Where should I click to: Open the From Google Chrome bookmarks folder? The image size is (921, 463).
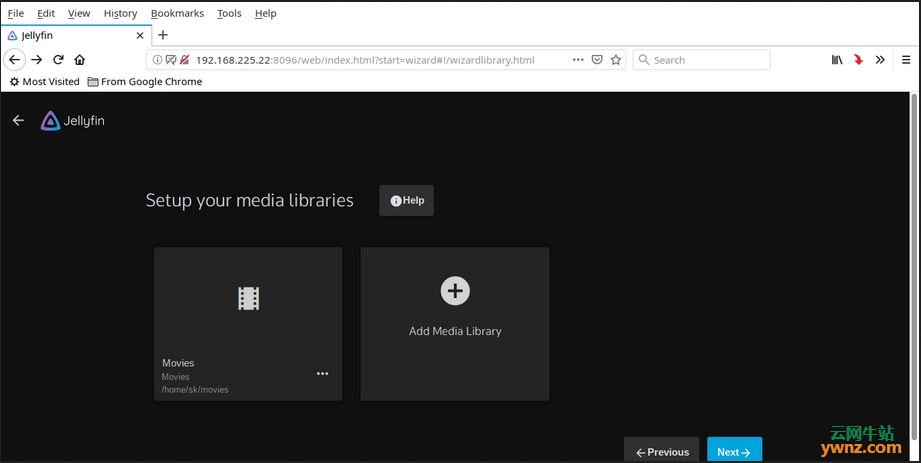coord(145,82)
